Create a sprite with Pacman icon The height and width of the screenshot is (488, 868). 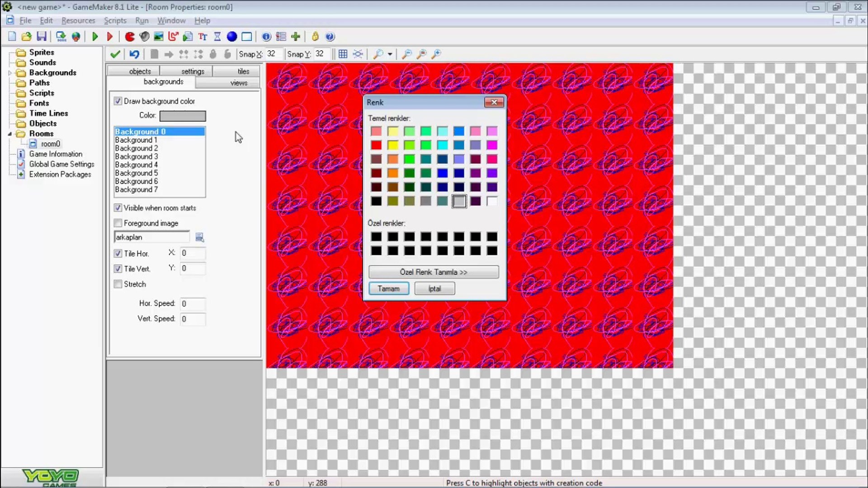(x=130, y=37)
